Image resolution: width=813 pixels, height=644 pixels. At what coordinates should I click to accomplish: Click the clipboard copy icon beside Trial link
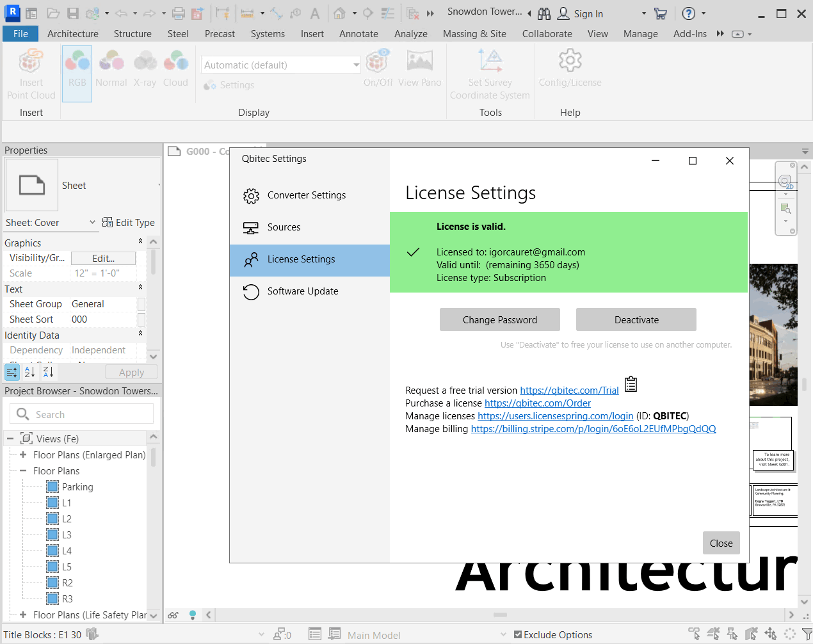pyautogui.click(x=631, y=384)
